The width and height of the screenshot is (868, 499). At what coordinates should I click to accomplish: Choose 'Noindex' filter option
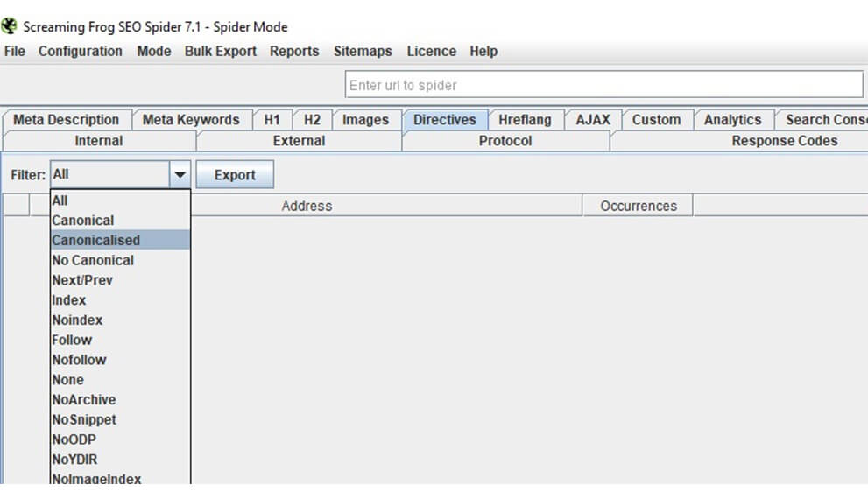coord(120,320)
